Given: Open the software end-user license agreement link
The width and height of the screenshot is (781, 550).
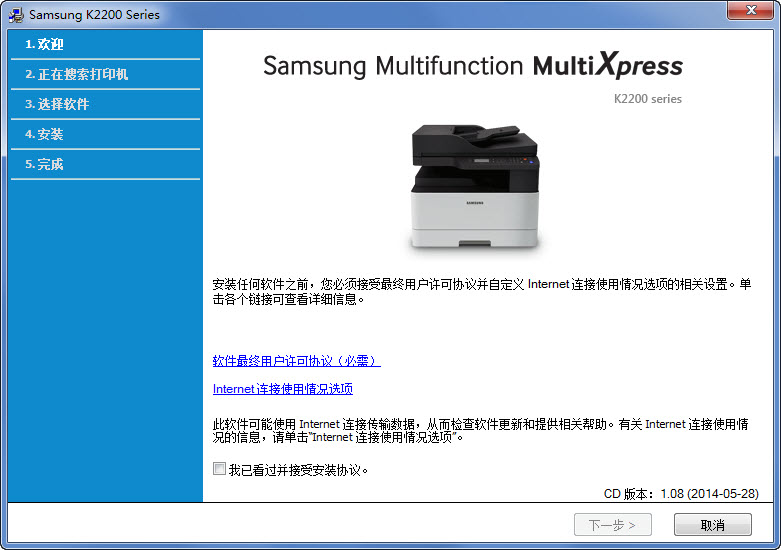Looking at the screenshot, I should tap(296, 361).
